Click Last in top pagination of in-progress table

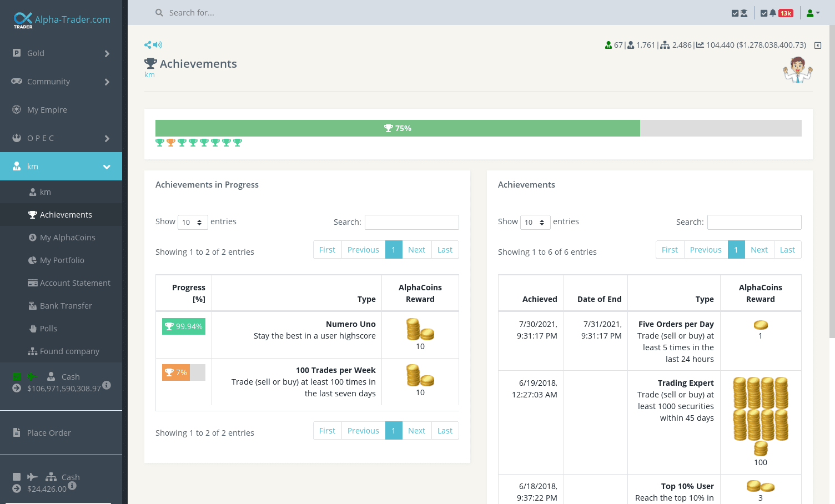click(x=445, y=250)
